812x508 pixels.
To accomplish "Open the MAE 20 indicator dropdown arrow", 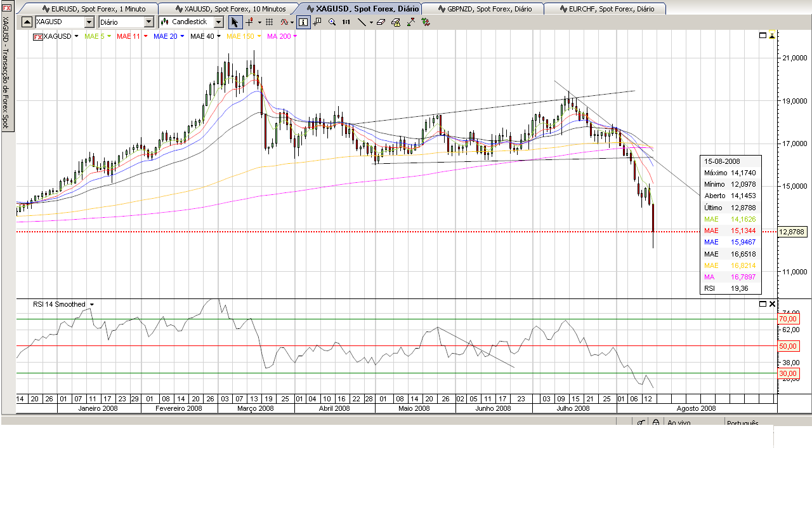I will click(182, 36).
